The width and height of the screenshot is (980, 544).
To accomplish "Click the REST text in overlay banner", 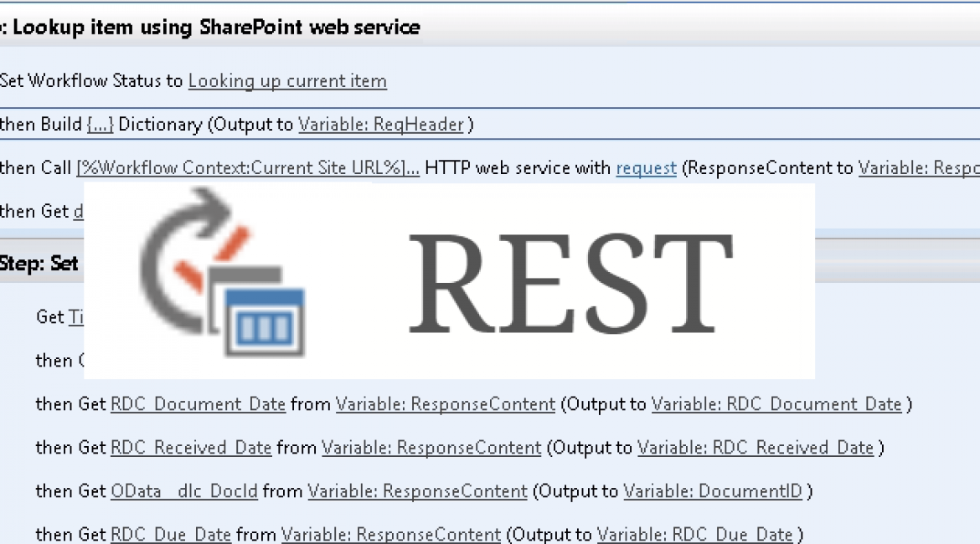I will [x=570, y=283].
